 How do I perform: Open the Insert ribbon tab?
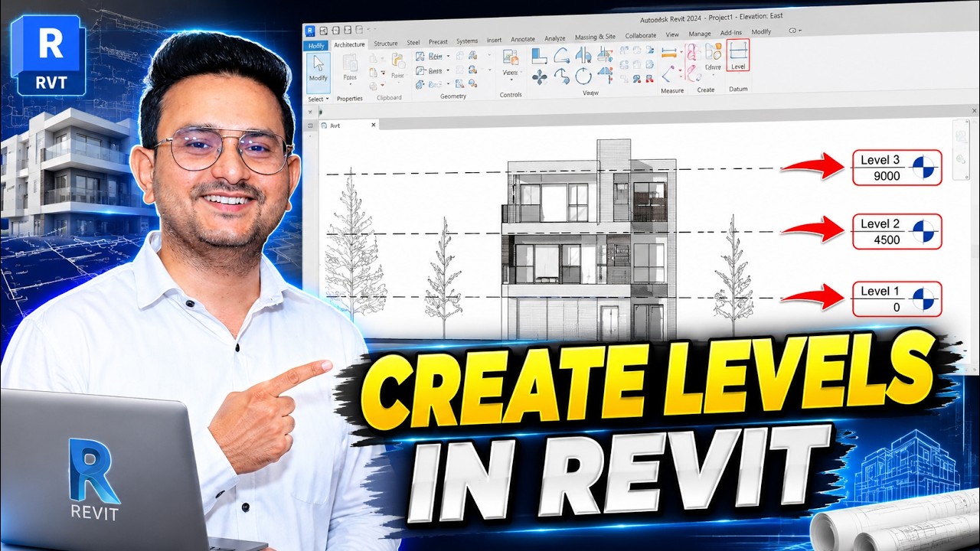pos(494,40)
